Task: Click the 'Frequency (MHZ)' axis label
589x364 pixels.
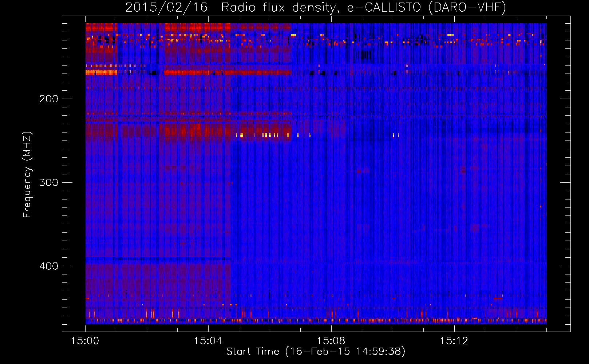Action: coord(27,175)
